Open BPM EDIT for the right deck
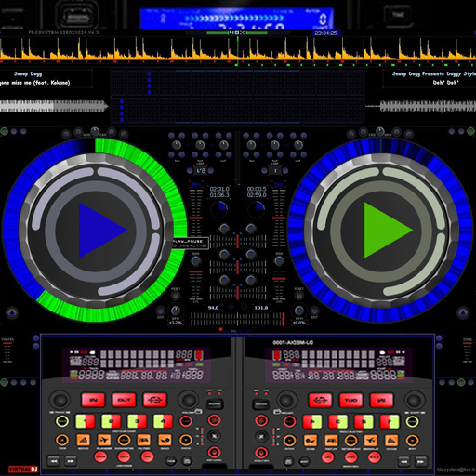Viewport: 476px width, 476px height. tap(314, 311)
